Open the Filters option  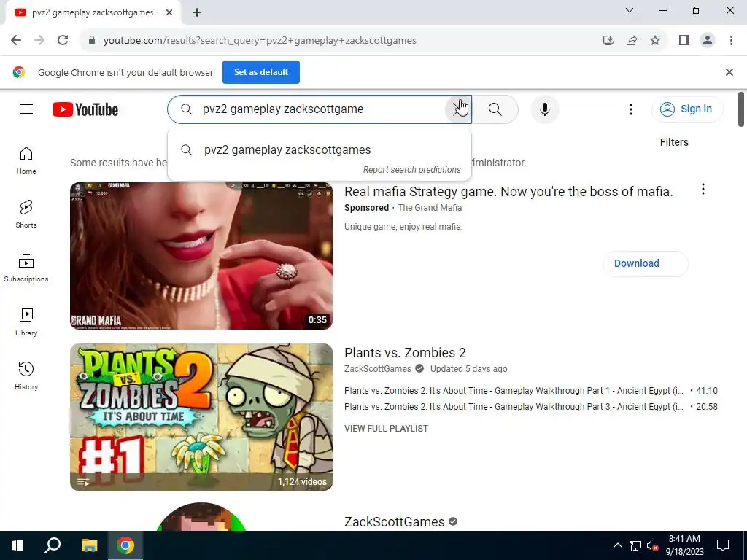tap(673, 142)
